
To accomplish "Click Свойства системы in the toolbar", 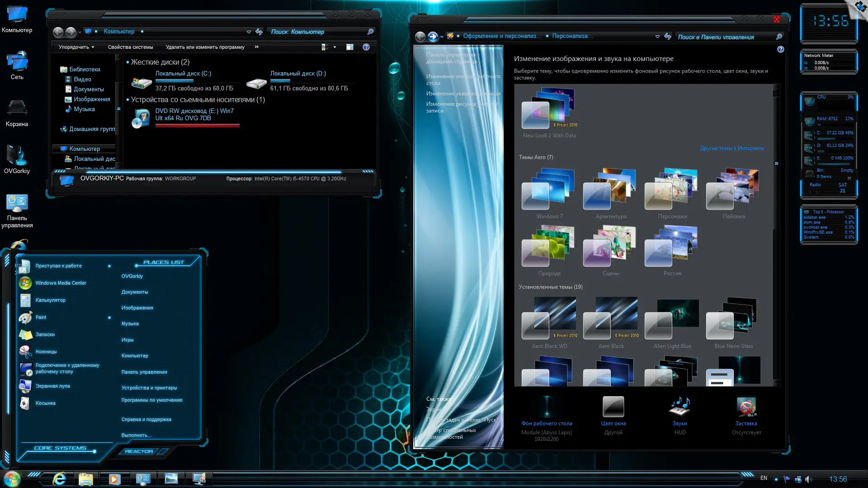I will click(x=130, y=47).
